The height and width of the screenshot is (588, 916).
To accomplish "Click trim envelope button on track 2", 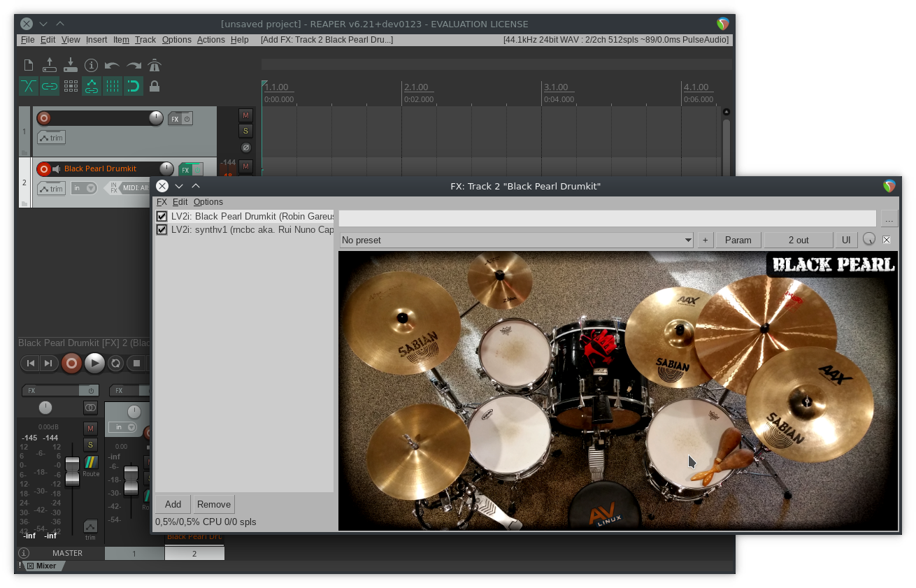I will click(x=51, y=189).
